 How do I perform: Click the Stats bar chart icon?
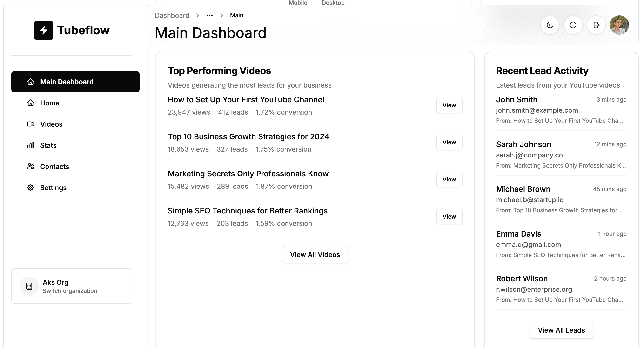pyautogui.click(x=31, y=145)
